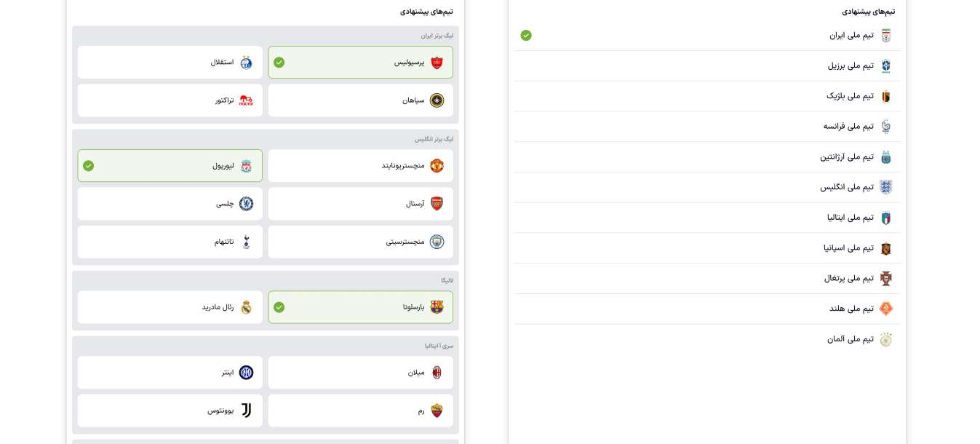Viewport: 980px width, 444px height.
Task: Uncheck the green tick on بارسلونا
Action: 279,307
